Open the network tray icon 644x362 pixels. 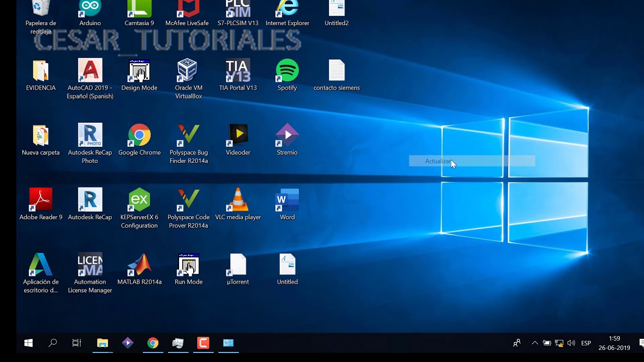coord(559,343)
